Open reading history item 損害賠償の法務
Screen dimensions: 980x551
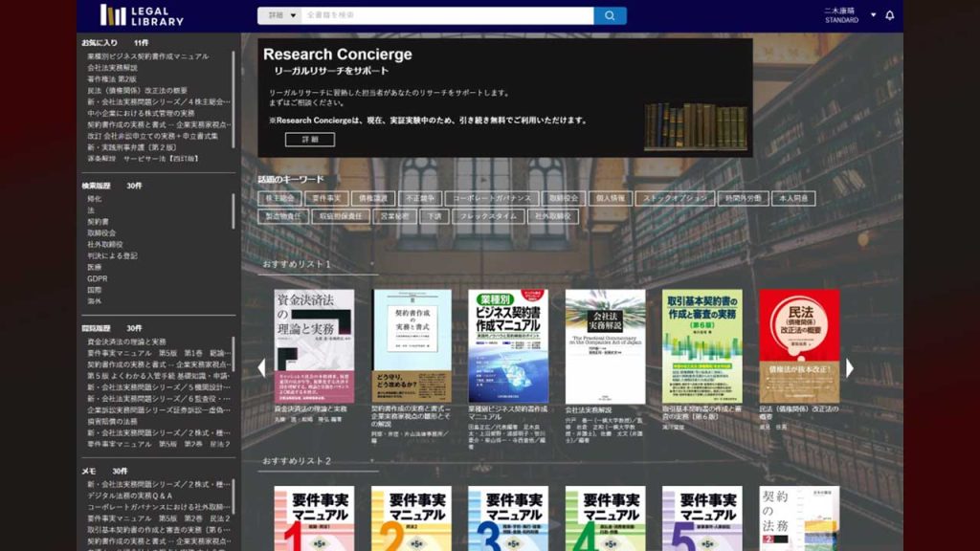coord(113,421)
